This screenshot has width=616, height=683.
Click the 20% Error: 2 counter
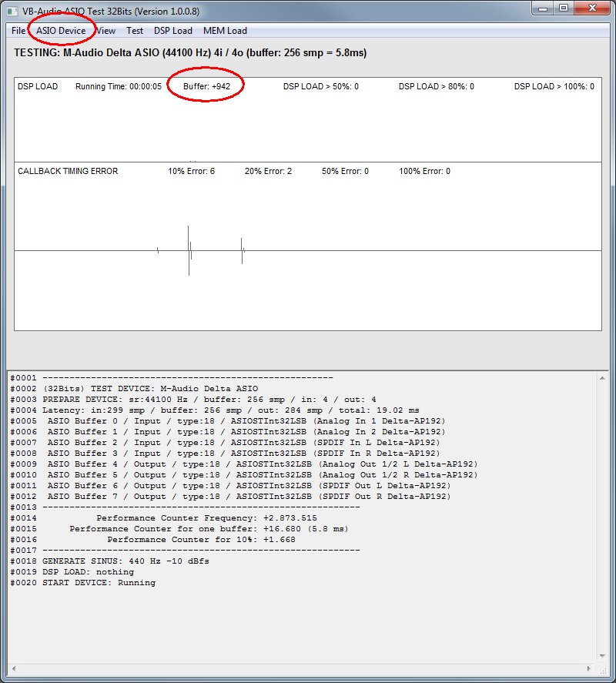click(268, 171)
